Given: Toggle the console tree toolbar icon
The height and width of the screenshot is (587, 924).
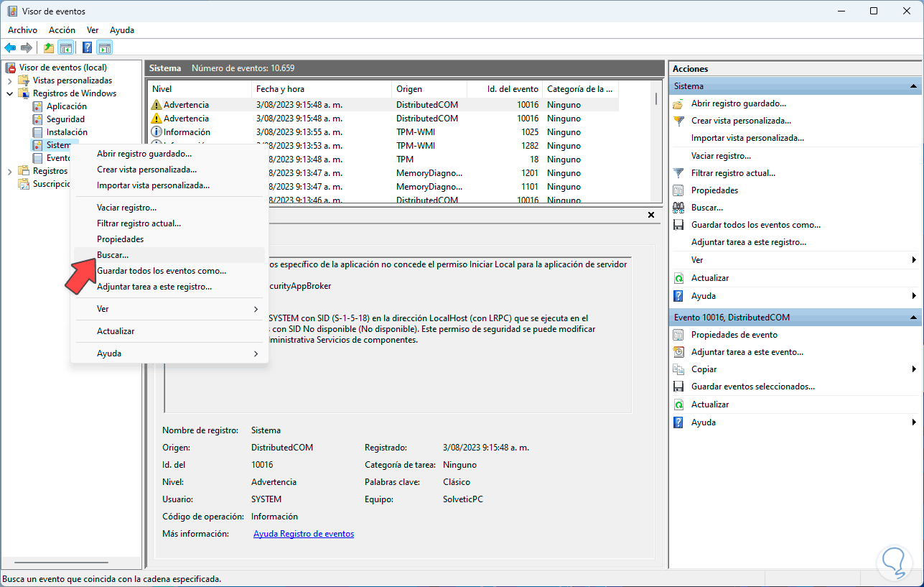Looking at the screenshot, I should (66, 48).
